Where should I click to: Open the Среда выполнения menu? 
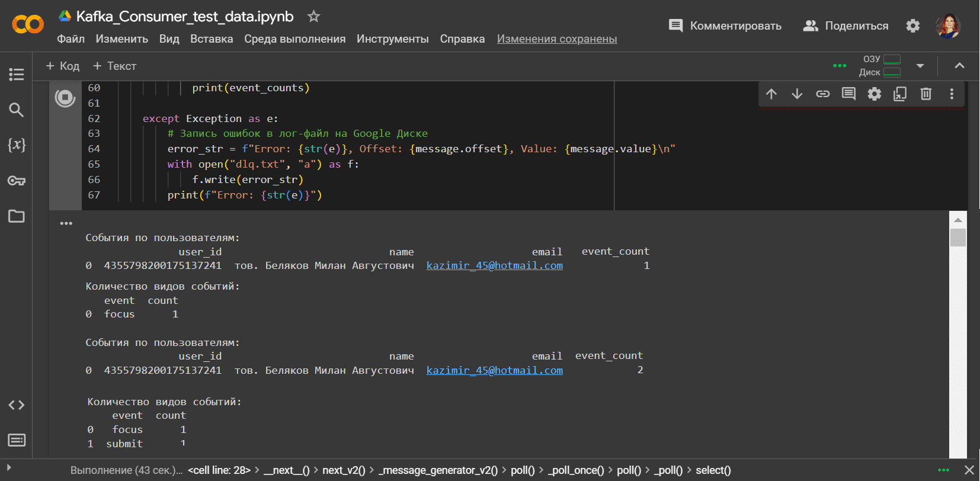point(294,39)
